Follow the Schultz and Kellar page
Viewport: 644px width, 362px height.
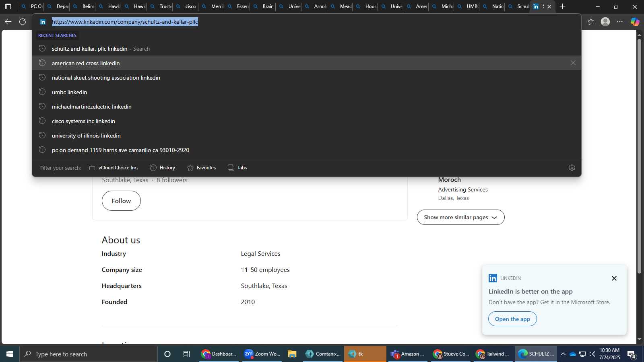pyautogui.click(x=121, y=201)
